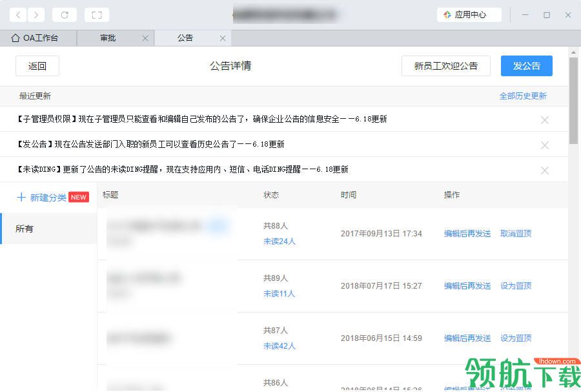Click the scrollbar up arrow
This screenshot has height=392, width=581.
point(574,52)
